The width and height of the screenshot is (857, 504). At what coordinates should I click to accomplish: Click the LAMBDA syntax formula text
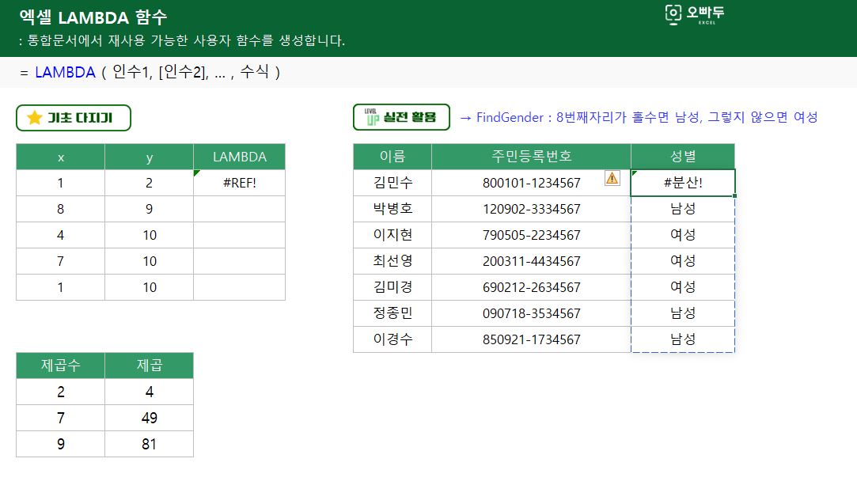[150, 72]
